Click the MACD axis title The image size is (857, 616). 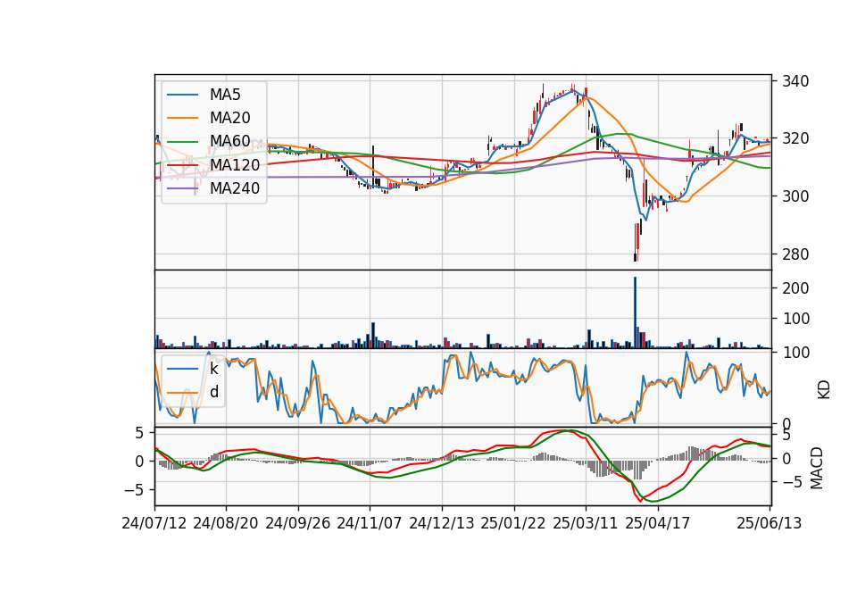817,468
